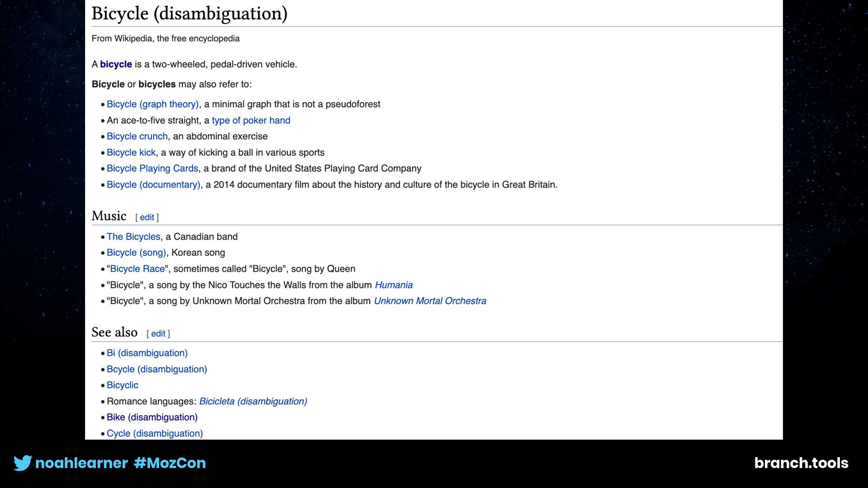Image resolution: width=868 pixels, height=488 pixels.
Task: Open the Bicycle crunch article
Action: coord(137,136)
